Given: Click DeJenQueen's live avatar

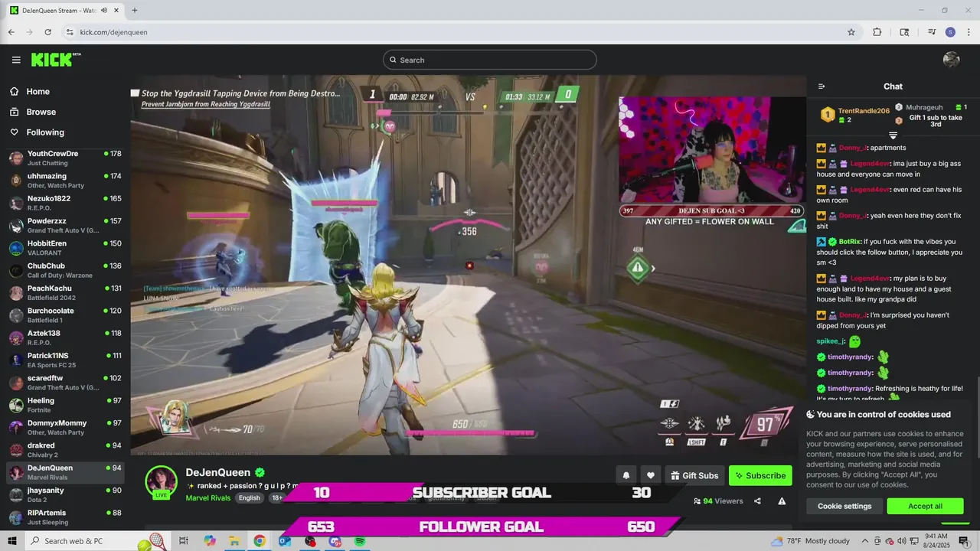Looking at the screenshot, I should [162, 482].
